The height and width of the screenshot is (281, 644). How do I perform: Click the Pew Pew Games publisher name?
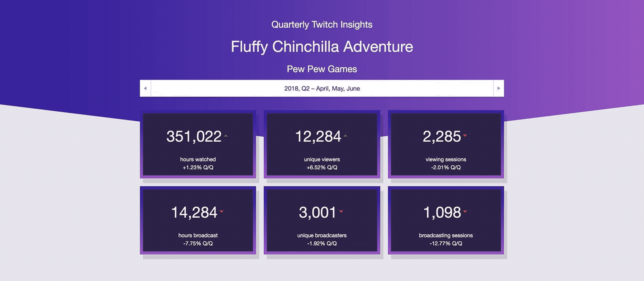pos(322,69)
